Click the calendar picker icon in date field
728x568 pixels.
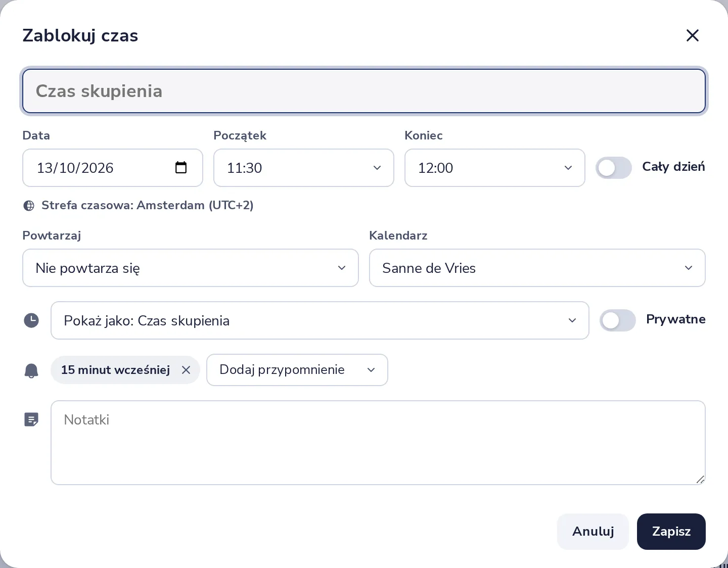pyautogui.click(x=181, y=167)
